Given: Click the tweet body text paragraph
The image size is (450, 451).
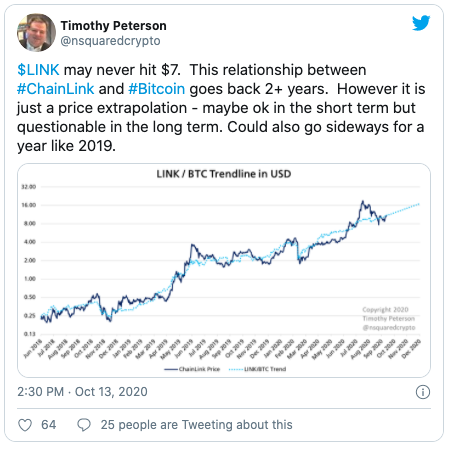Looking at the screenshot, I should coord(221,108).
